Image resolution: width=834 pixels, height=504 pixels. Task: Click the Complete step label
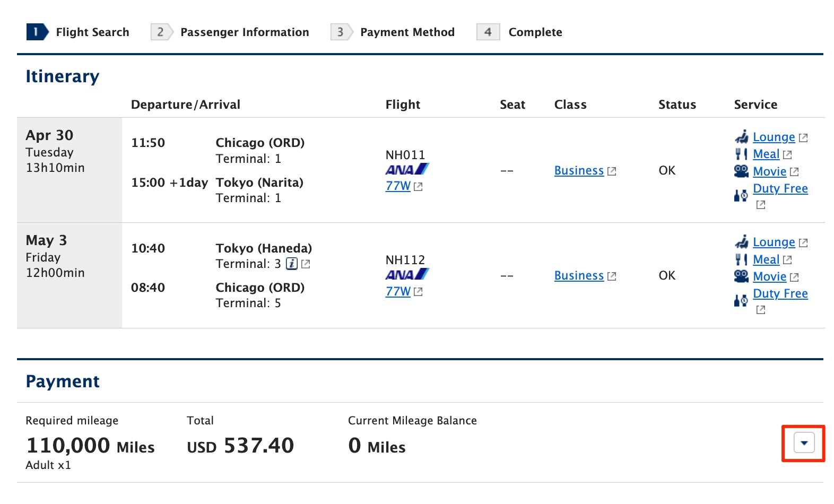535,32
